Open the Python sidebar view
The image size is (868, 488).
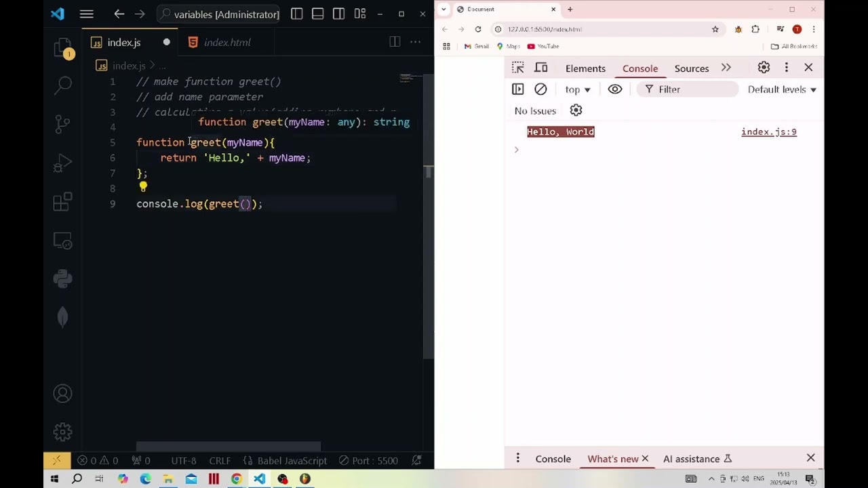coord(62,279)
